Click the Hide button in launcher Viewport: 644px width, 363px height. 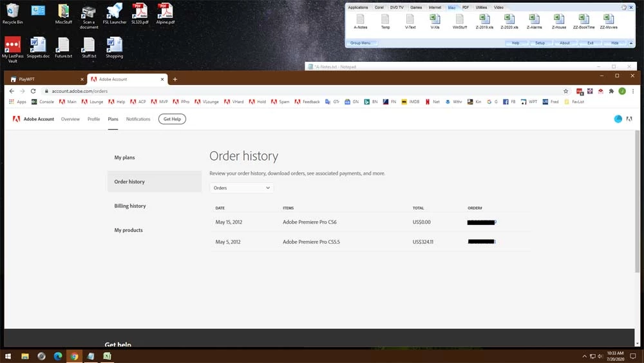[615, 43]
